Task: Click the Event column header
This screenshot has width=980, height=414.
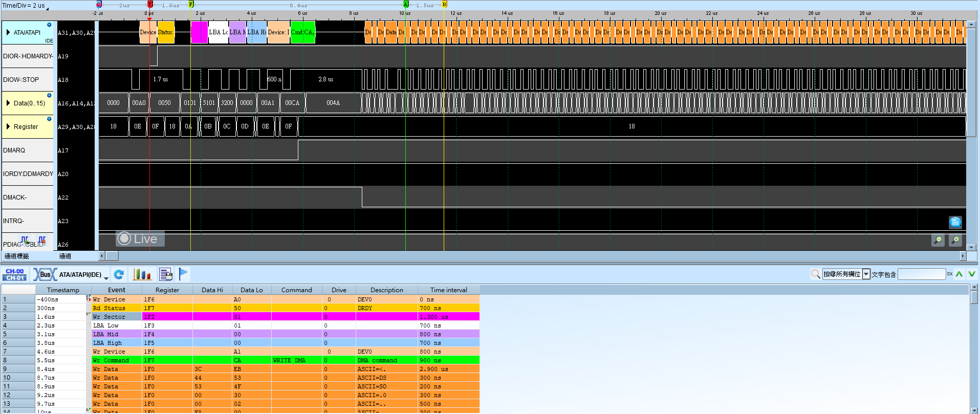Action: click(117, 290)
